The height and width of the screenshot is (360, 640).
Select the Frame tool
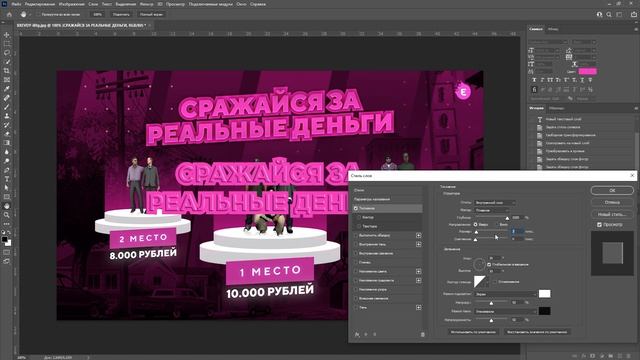click(x=7, y=80)
